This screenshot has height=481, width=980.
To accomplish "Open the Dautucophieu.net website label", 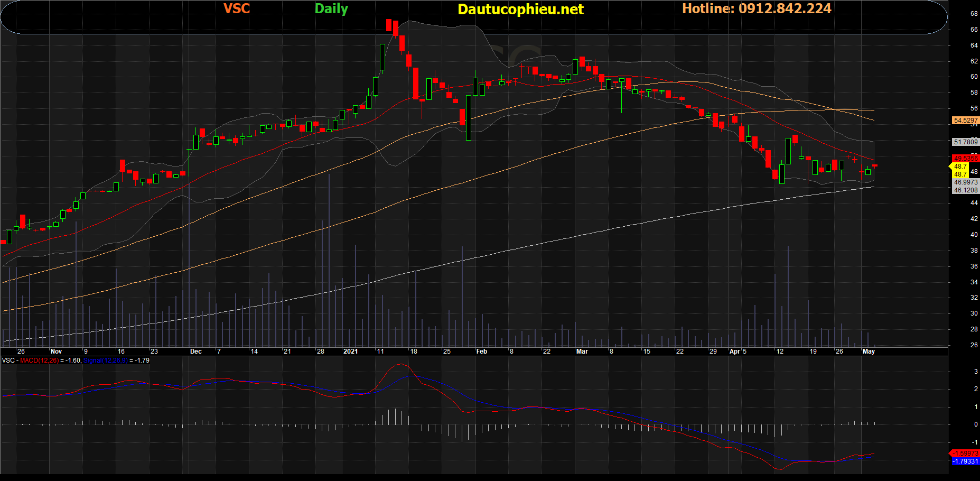I will pyautogui.click(x=520, y=9).
